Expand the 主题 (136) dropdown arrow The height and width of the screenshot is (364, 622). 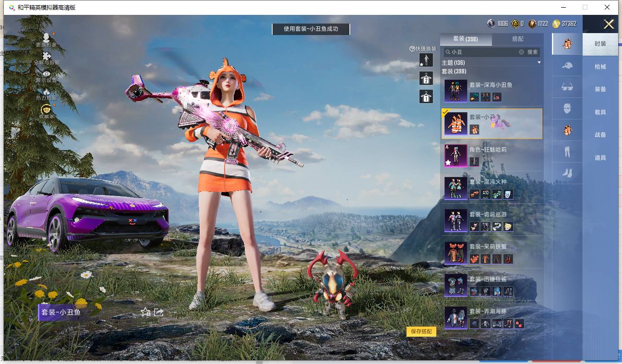click(539, 63)
